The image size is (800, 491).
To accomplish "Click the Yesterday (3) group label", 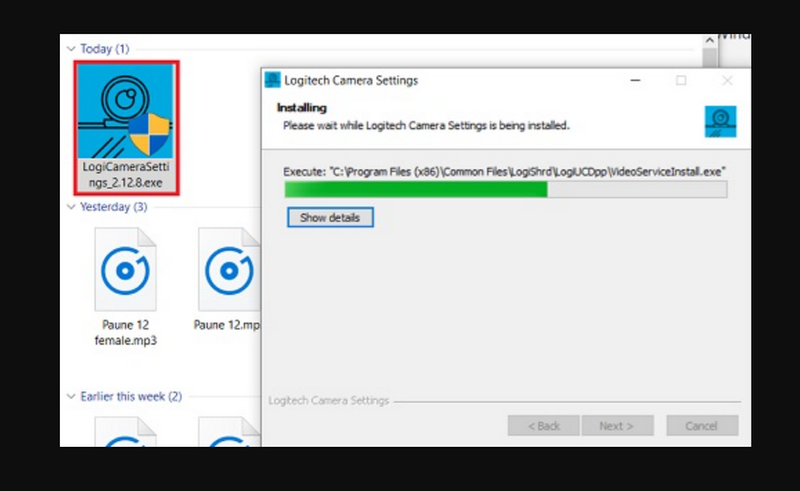I will [x=114, y=207].
